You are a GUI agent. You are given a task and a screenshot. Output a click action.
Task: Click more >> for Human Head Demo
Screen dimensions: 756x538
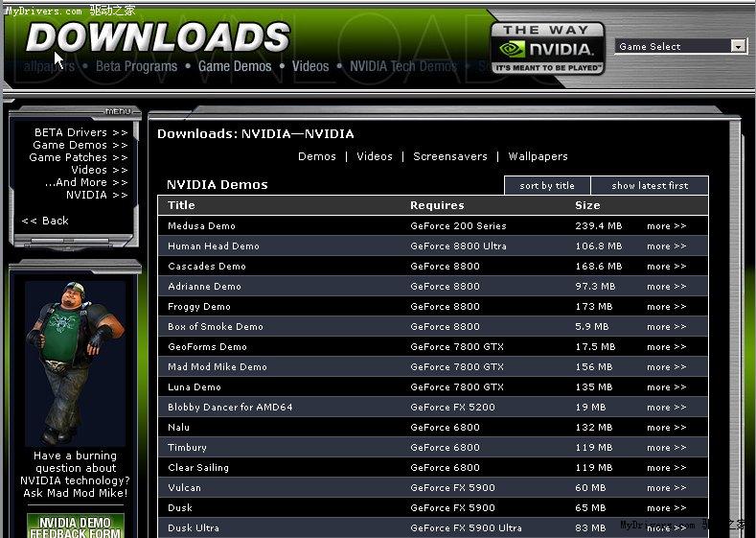coord(666,246)
